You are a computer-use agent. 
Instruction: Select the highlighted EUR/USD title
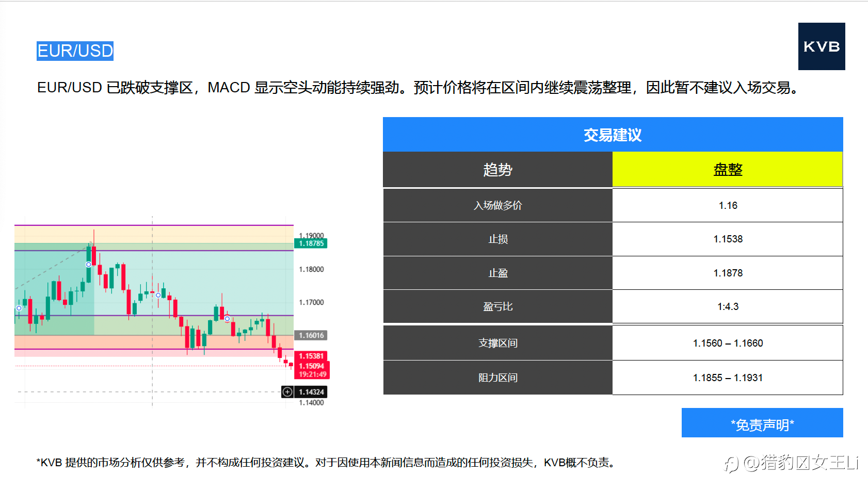tap(75, 51)
